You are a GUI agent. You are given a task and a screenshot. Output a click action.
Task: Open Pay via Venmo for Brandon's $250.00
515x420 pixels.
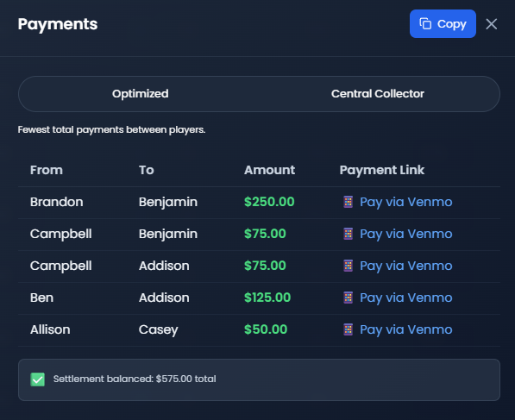[406, 202]
